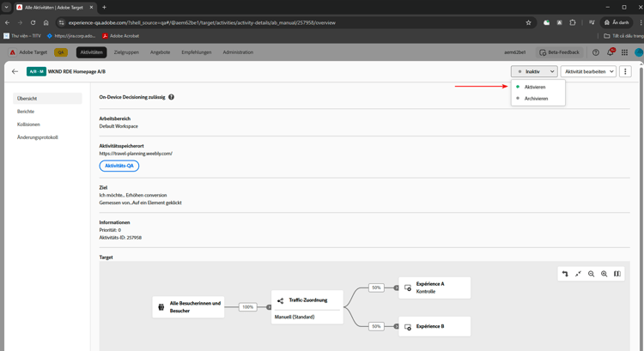Bookmark this page with the star icon
The image size is (644, 351).
click(529, 22)
